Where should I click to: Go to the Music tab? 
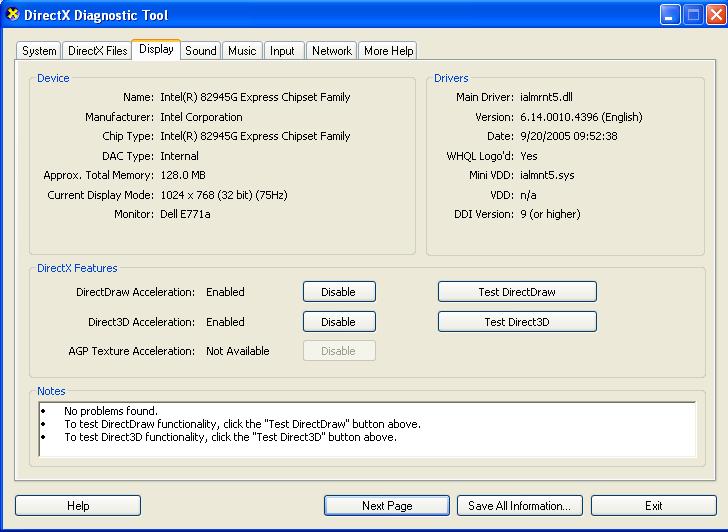pos(242,51)
